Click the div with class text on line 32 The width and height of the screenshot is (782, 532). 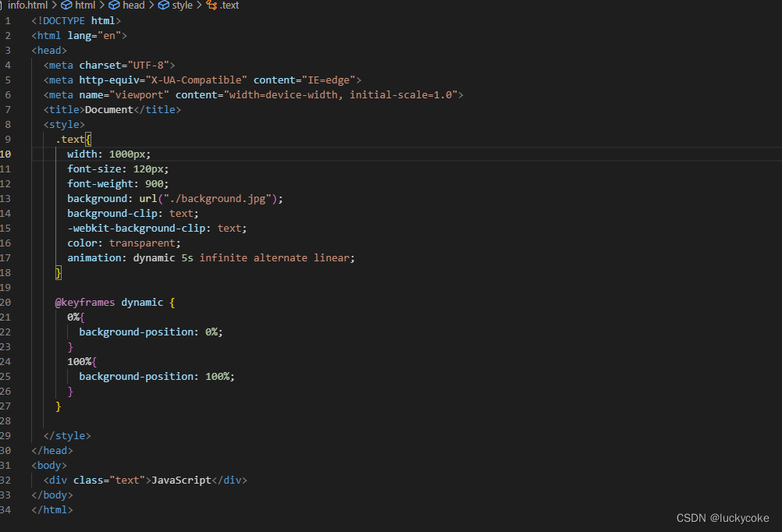point(145,480)
